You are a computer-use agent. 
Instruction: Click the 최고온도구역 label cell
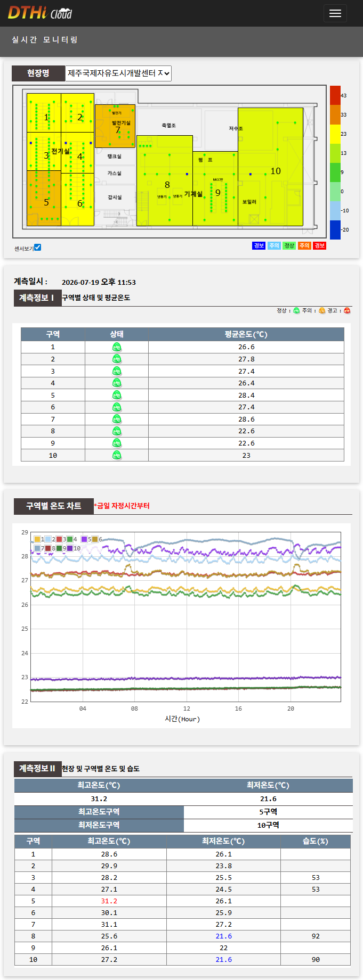pos(99,812)
